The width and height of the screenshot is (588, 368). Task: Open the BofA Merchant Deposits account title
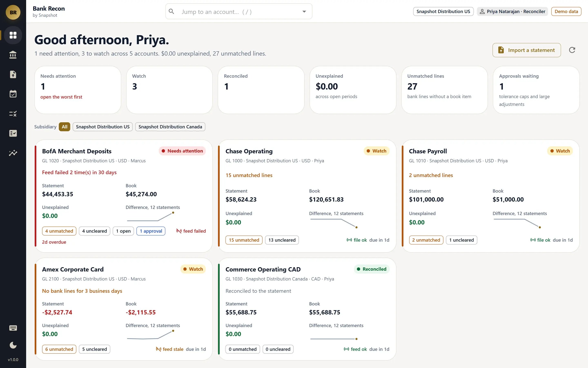point(77,151)
